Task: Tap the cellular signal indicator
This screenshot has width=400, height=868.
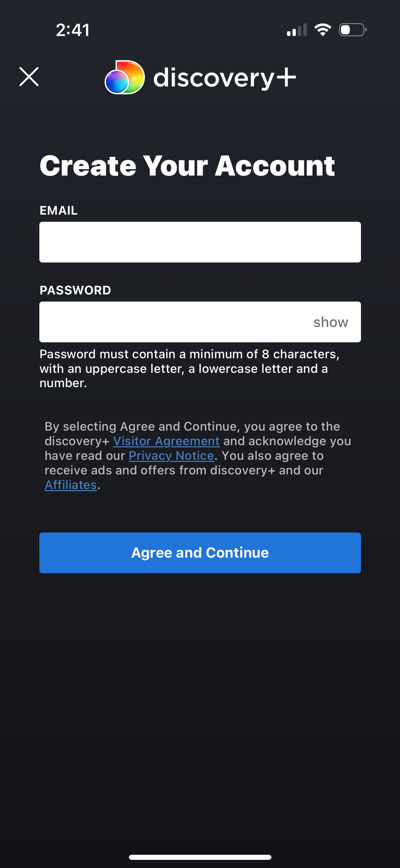Action: point(297,30)
